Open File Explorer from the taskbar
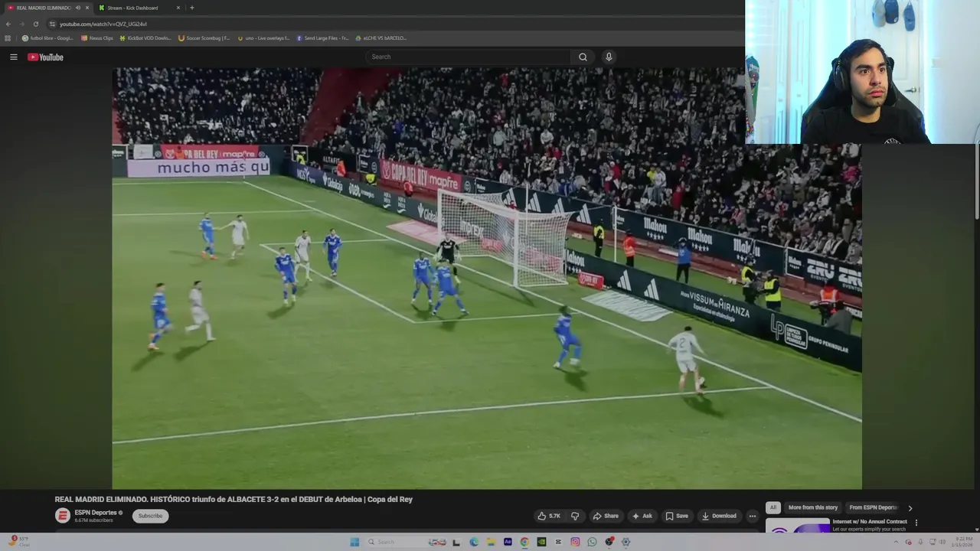The height and width of the screenshot is (551, 980). (492, 542)
